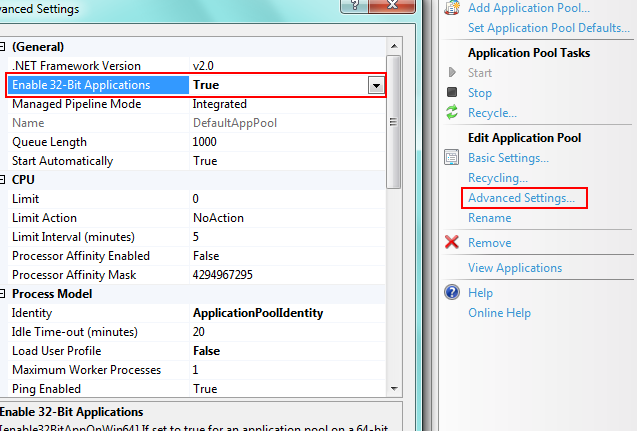Click the dialog Help question mark button
The image size is (637, 431).
pos(354,5)
